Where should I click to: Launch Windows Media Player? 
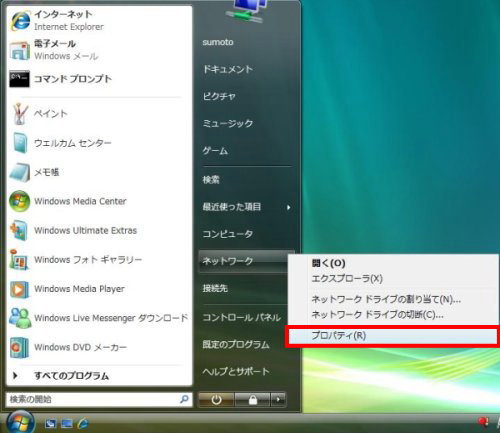[19, 289]
